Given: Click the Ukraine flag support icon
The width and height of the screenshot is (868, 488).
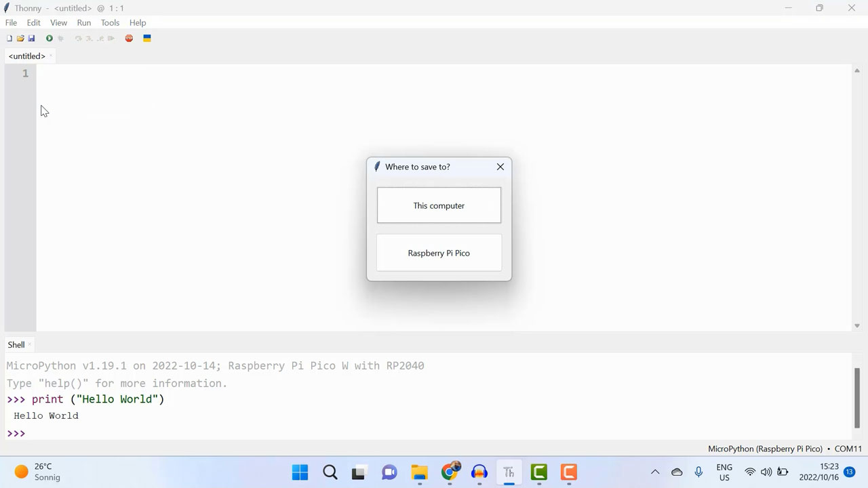Looking at the screenshot, I should (x=146, y=39).
